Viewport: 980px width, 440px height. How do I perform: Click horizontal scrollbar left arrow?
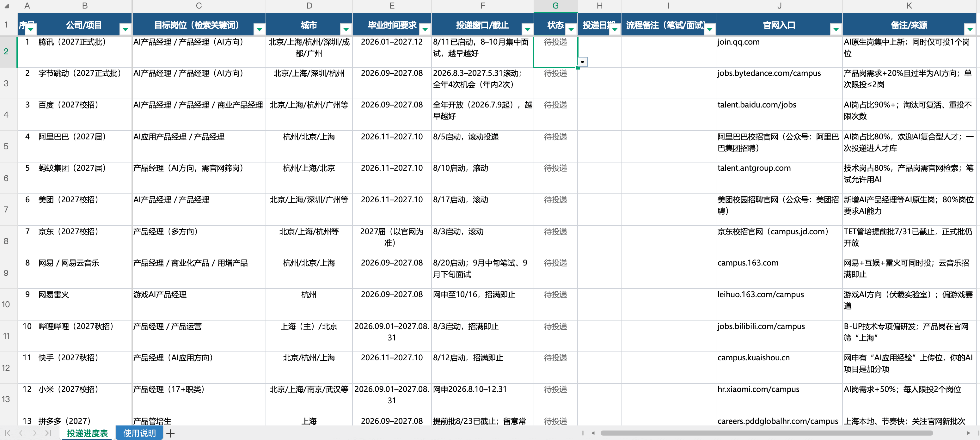593,433
